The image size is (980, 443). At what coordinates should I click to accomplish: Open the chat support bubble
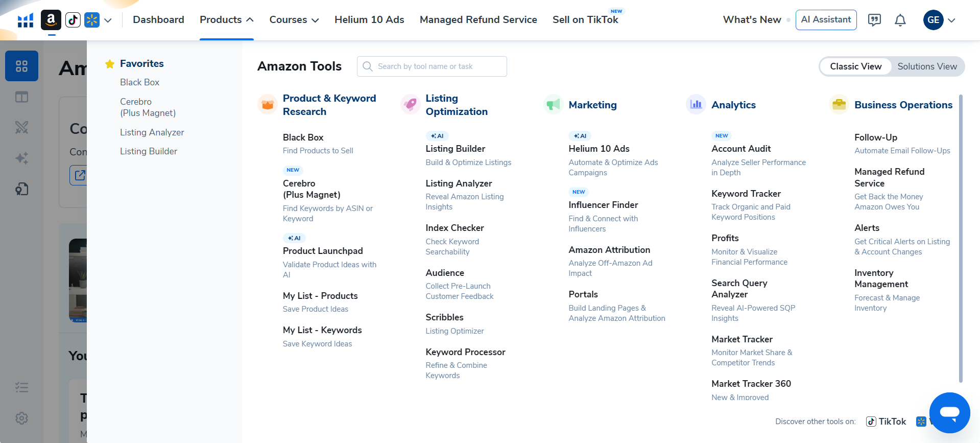click(x=949, y=412)
